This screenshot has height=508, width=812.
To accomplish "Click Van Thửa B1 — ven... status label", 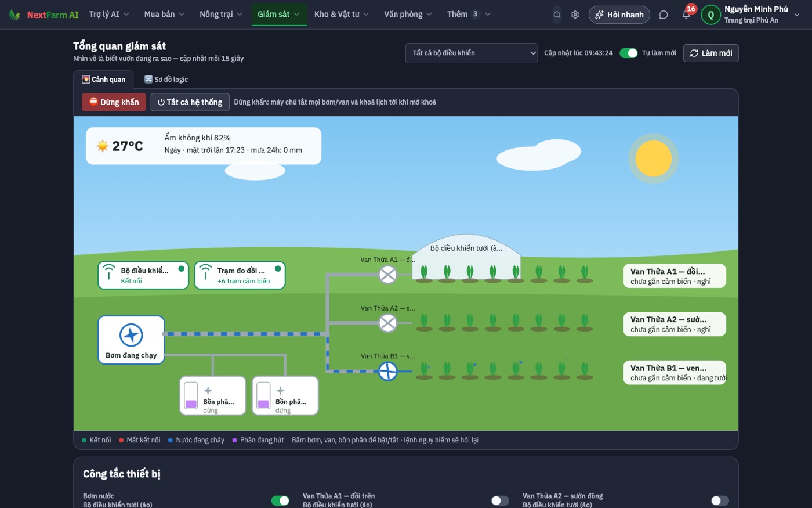I will pos(675,373).
